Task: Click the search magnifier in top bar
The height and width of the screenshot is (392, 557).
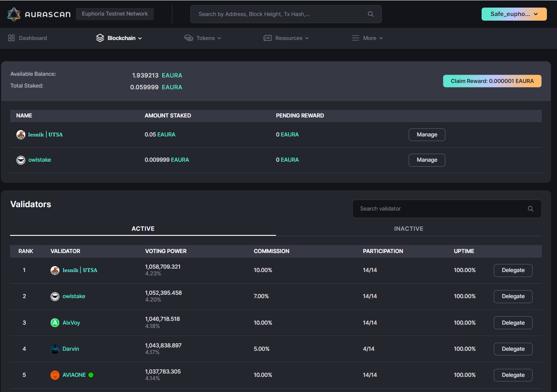Action: [371, 14]
